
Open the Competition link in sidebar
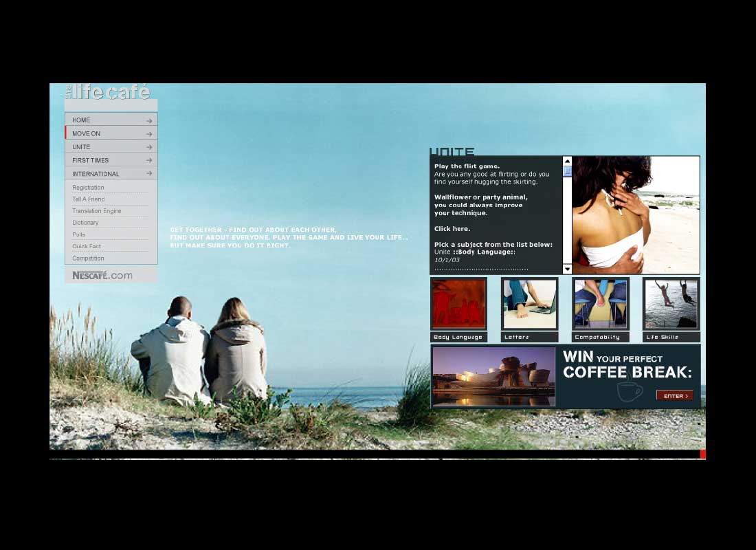pyautogui.click(x=88, y=258)
